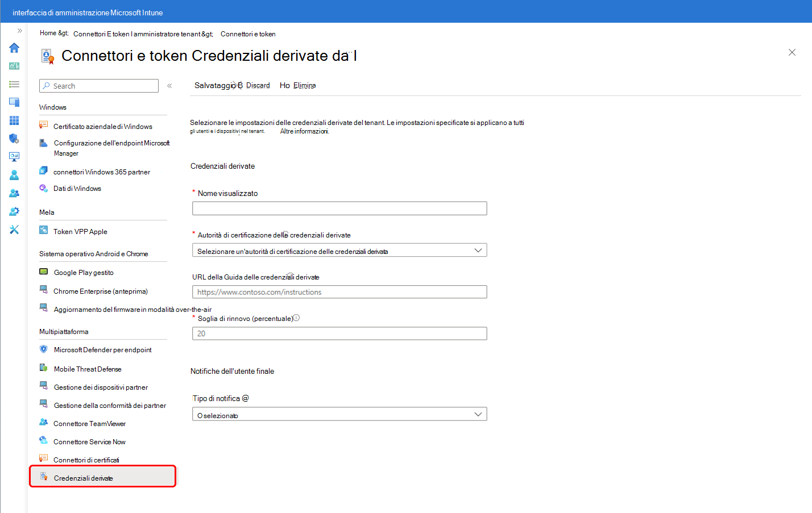Open the Autorità di certificazione dropdown

[339, 251]
